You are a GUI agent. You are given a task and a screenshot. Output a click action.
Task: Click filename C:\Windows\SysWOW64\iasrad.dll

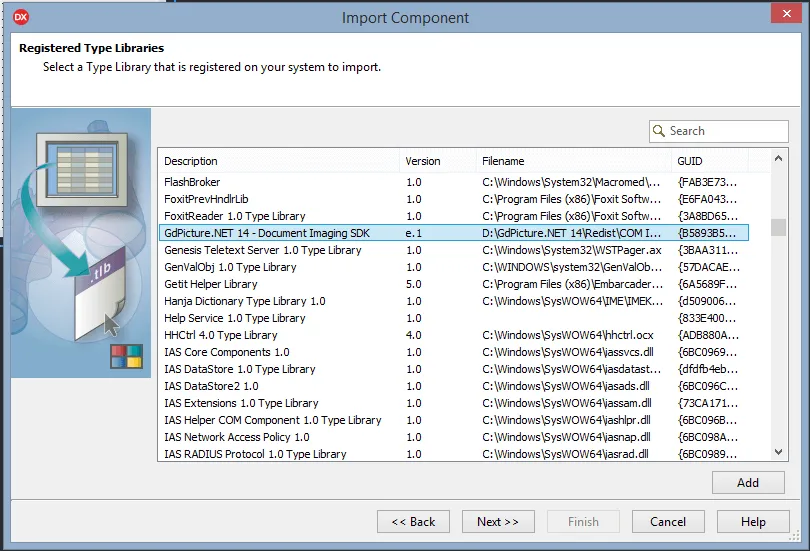pyautogui.click(x=565, y=454)
